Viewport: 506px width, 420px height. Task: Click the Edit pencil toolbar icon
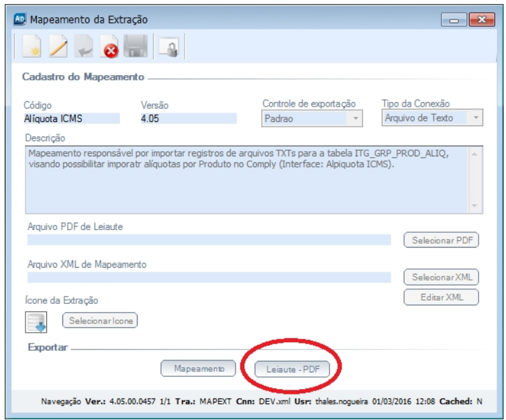(x=58, y=47)
